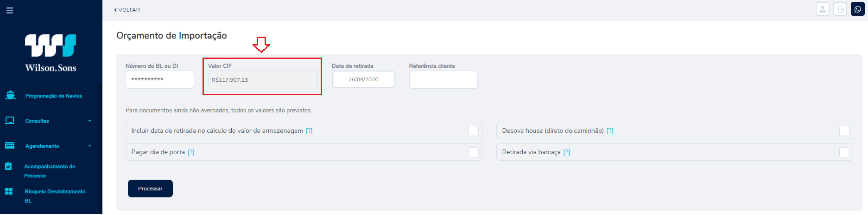
Task: Open the support headset icon
Action: click(840, 9)
